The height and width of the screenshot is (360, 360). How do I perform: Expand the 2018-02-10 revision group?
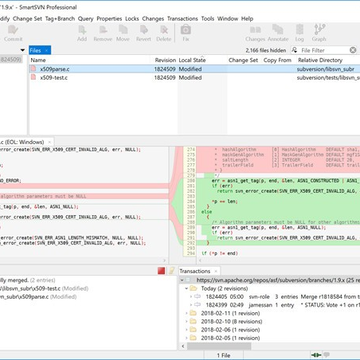pos(187,322)
